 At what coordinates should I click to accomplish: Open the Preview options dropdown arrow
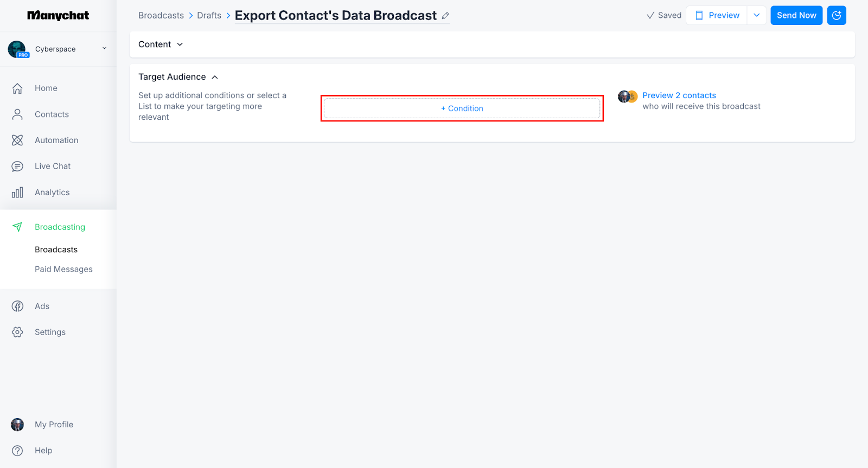click(x=756, y=15)
